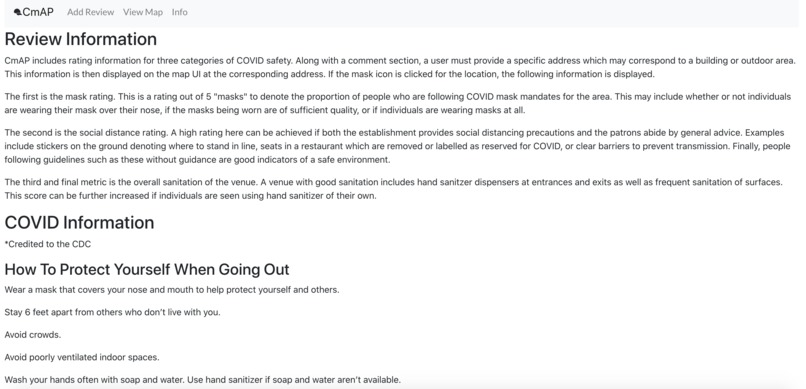Click the Credited to the CDC note
The image size is (806, 389).
tap(48, 244)
